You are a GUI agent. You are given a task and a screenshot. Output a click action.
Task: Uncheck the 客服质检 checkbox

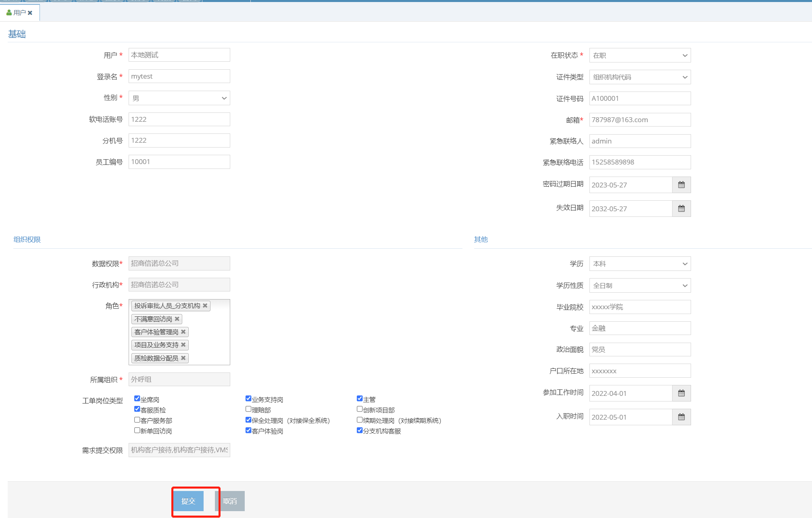(x=137, y=409)
